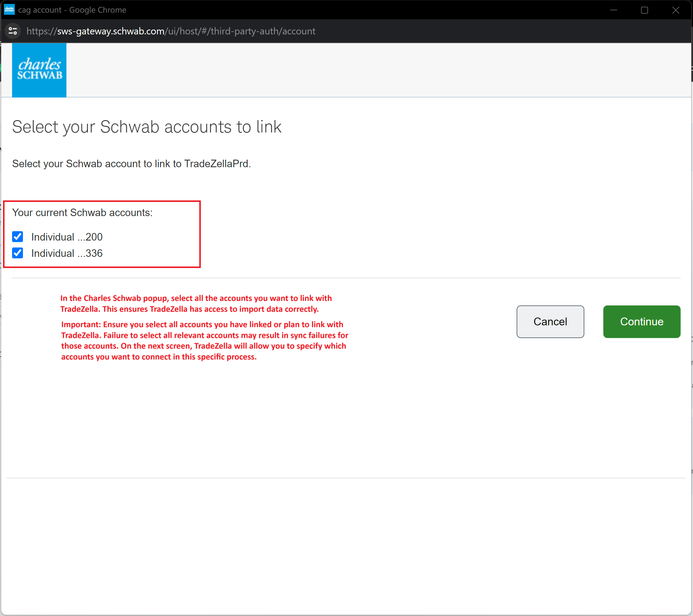Uncheck the Individual ...200 account checkbox
The width and height of the screenshot is (693, 616).
18,237
